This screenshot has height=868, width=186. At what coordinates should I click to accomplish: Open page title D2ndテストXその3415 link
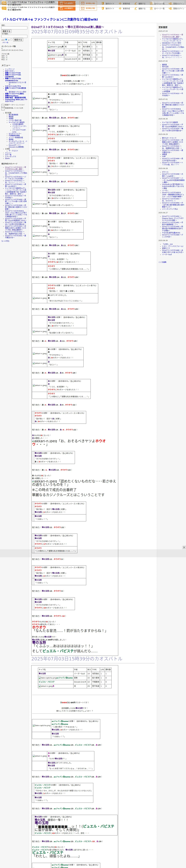coord(68,27)
